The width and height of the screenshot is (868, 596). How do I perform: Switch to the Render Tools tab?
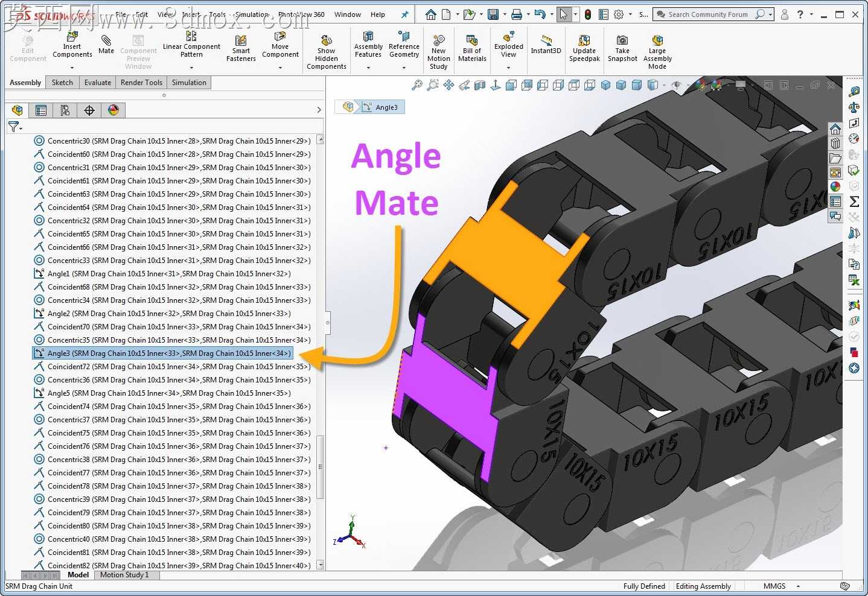pos(141,83)
